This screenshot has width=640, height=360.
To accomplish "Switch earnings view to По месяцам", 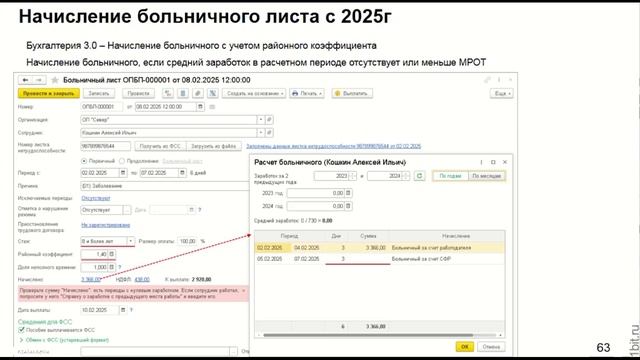I will (486, 176).
